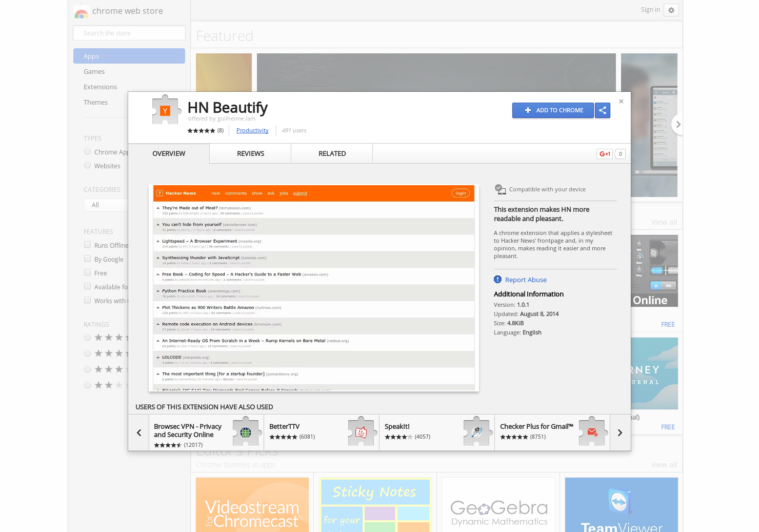Click the Google +1 button
The height and width of the screenshot is (532, 759).
(x=604, y=153)
